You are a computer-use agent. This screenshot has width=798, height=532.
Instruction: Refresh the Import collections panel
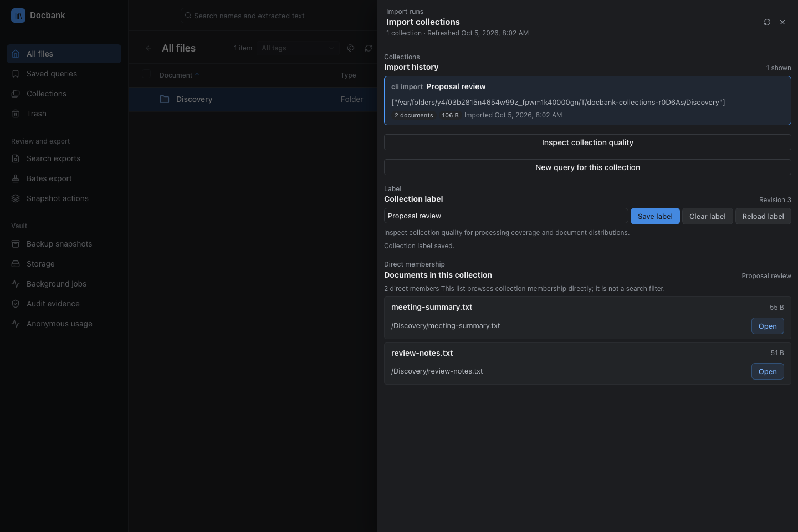[767, 22]
